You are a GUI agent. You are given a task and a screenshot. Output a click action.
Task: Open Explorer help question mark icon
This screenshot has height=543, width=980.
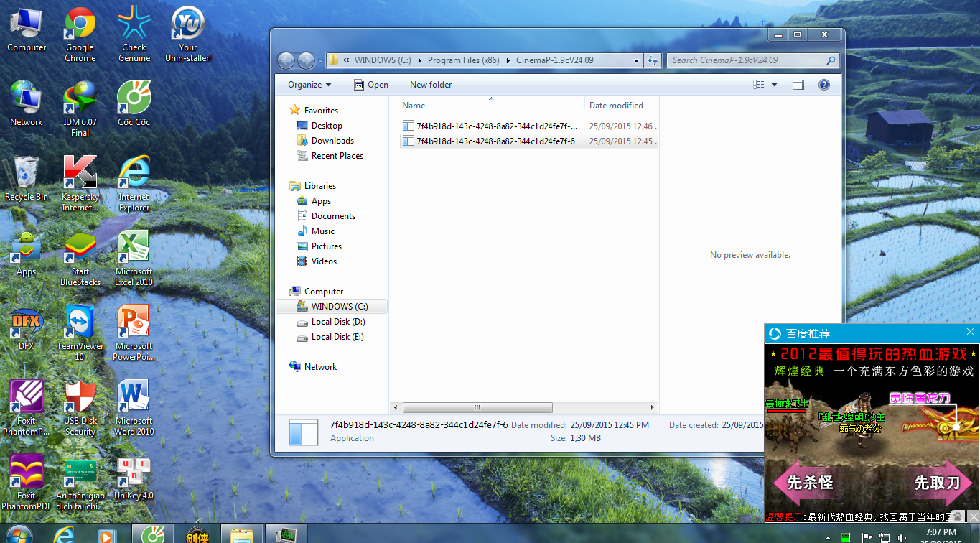click(x=824, y=85)
